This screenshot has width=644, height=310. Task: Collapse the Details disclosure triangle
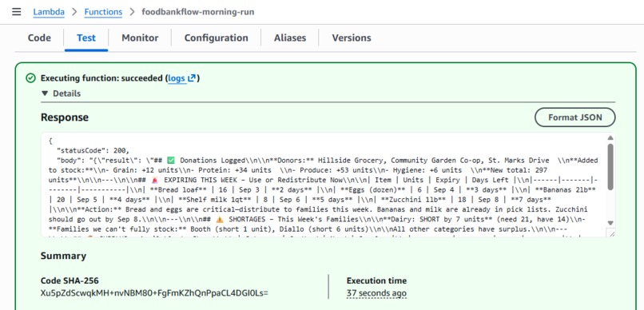click(x=46, y=93)
